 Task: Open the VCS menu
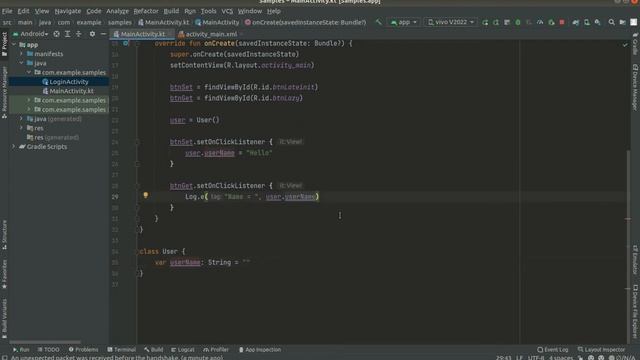227,11
